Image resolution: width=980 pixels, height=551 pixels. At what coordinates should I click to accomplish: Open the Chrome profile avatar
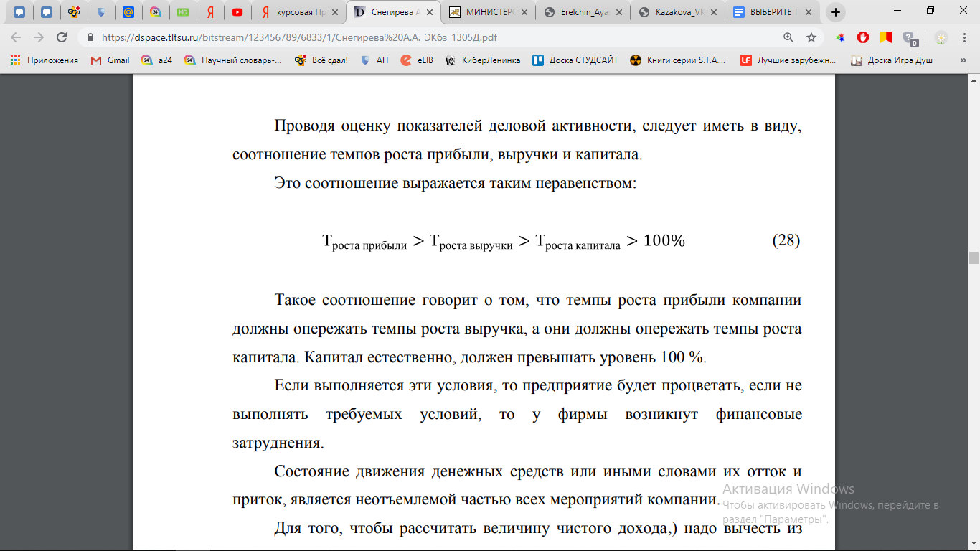point(941,37)
